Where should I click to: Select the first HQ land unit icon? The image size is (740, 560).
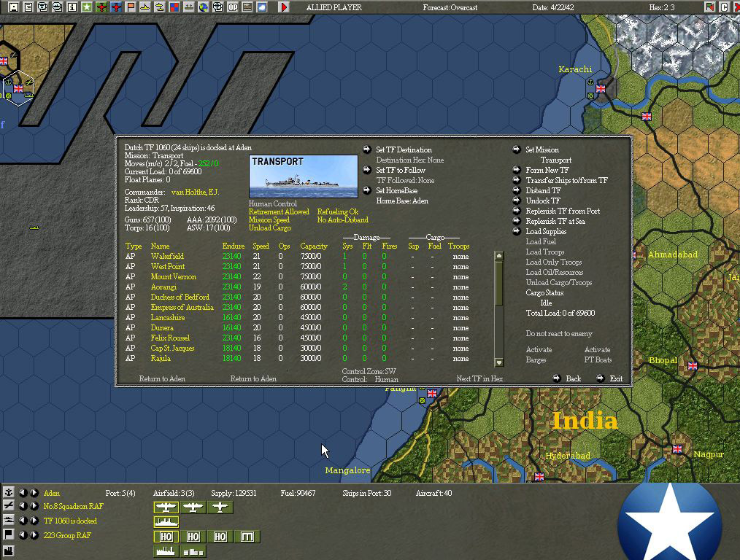166,537
